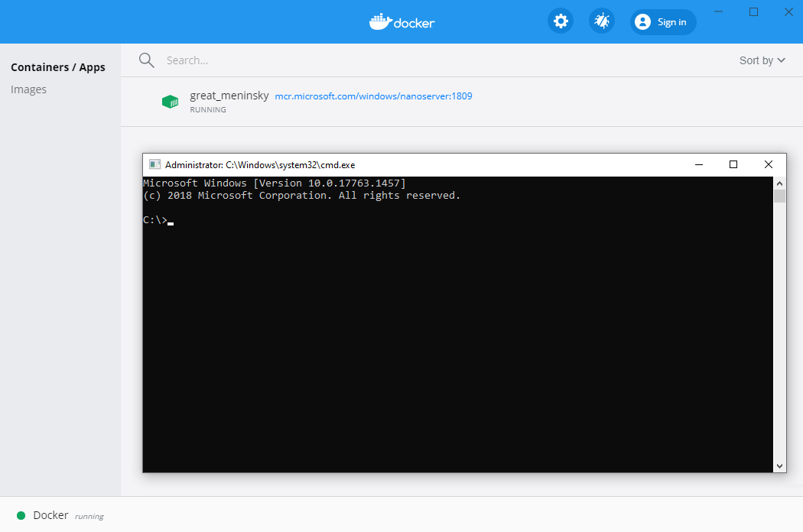
Task: Click the green Docker status dot
Action: click(21, 515)
